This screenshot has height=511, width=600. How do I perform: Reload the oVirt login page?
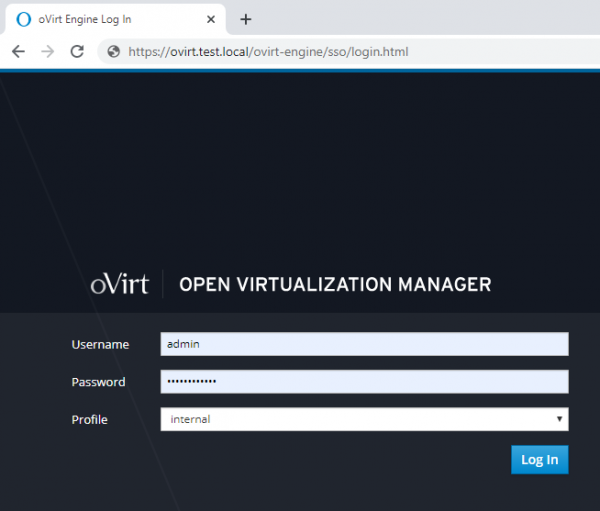[78, 52]
